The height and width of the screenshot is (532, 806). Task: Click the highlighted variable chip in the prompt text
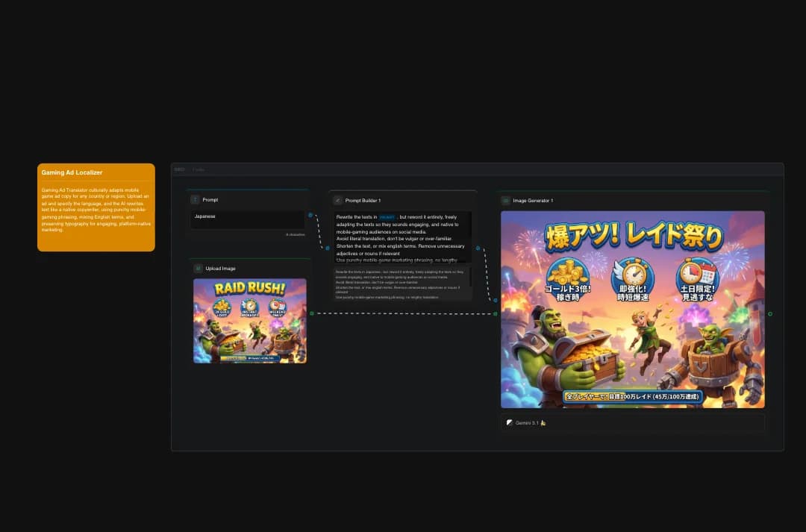[387, 216]
